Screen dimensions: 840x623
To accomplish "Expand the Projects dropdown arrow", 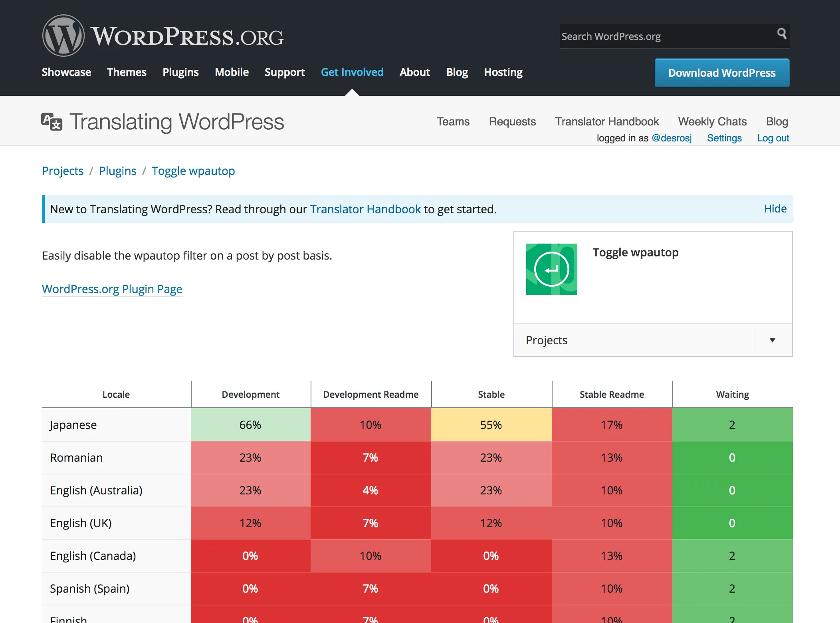I will click(772, 340).
